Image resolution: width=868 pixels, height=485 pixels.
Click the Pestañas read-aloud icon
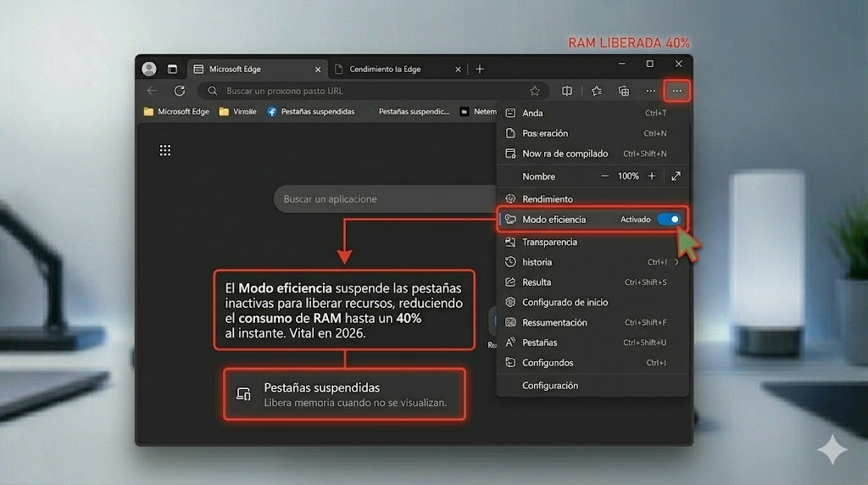(x=510, y=343)
